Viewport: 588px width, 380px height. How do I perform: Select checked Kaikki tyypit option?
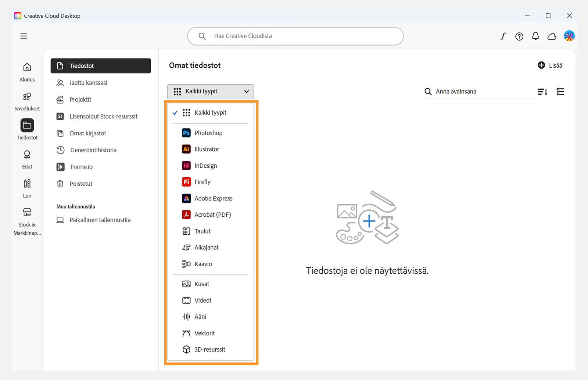[211, 113]
